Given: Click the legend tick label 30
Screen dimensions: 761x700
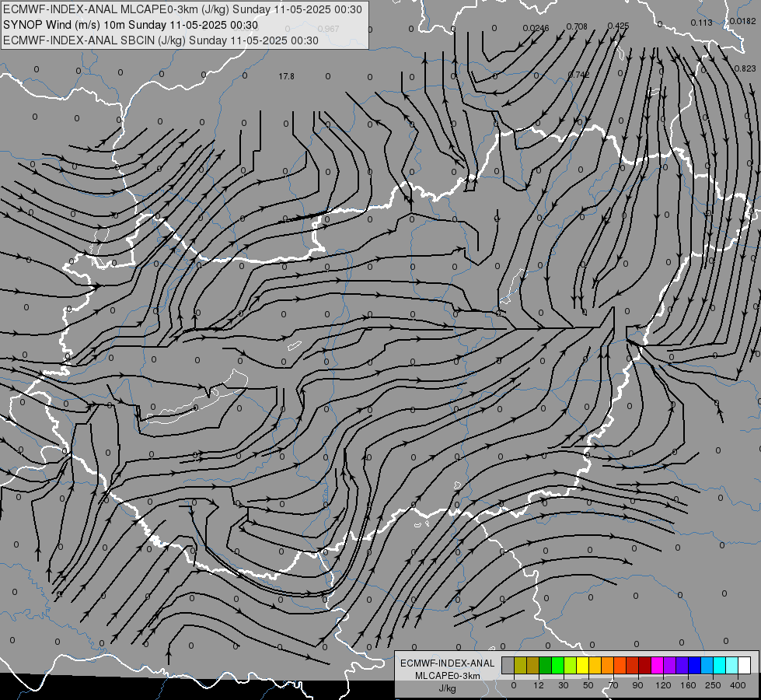Looking at the screenshot, I should (x=564, y=685).
